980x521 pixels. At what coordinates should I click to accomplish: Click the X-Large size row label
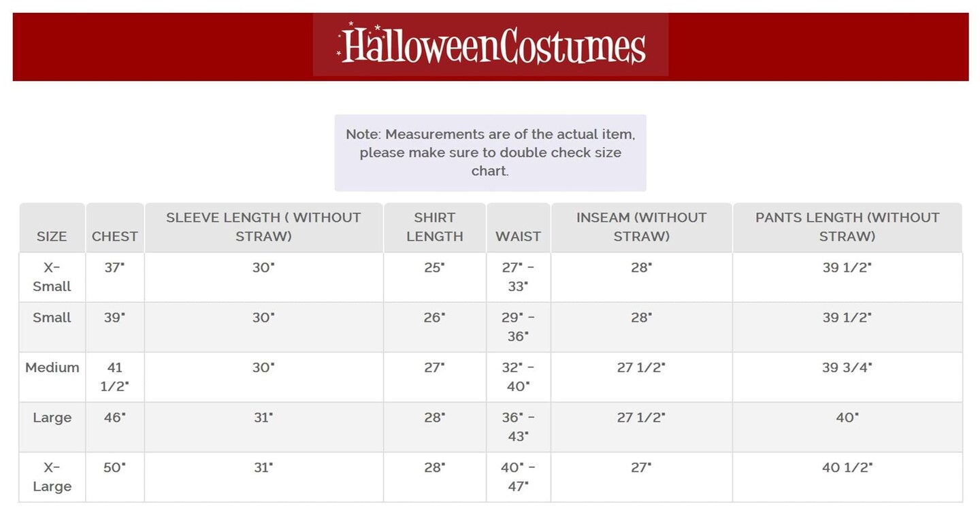coord(52,477)
